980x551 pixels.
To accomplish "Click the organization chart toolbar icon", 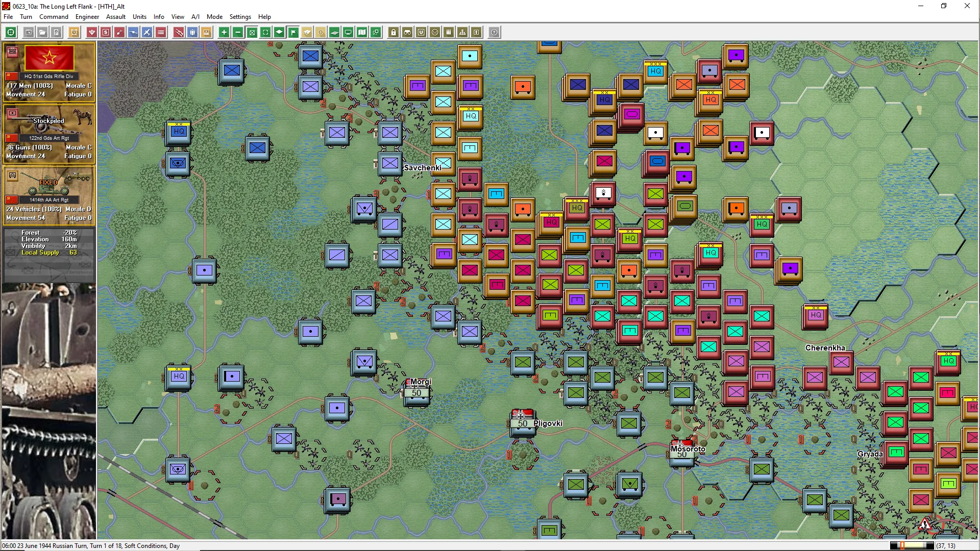I will pos(462,32).
